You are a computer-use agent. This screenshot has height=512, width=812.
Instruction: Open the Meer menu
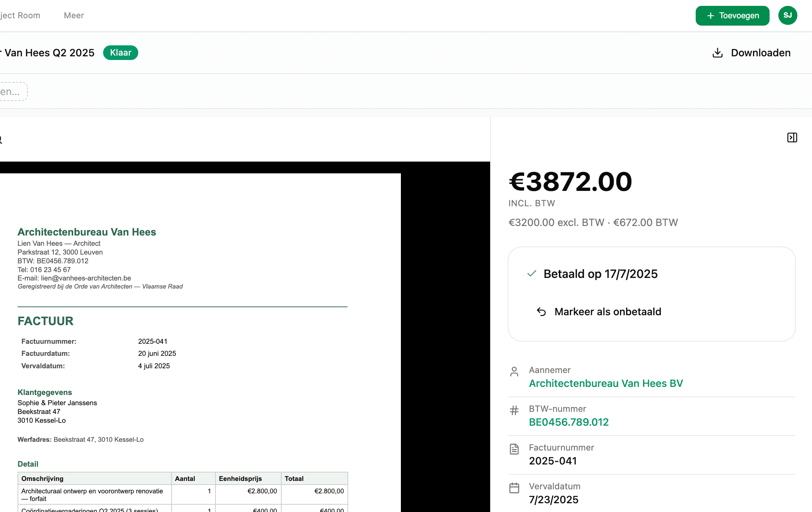pos(74,15)
